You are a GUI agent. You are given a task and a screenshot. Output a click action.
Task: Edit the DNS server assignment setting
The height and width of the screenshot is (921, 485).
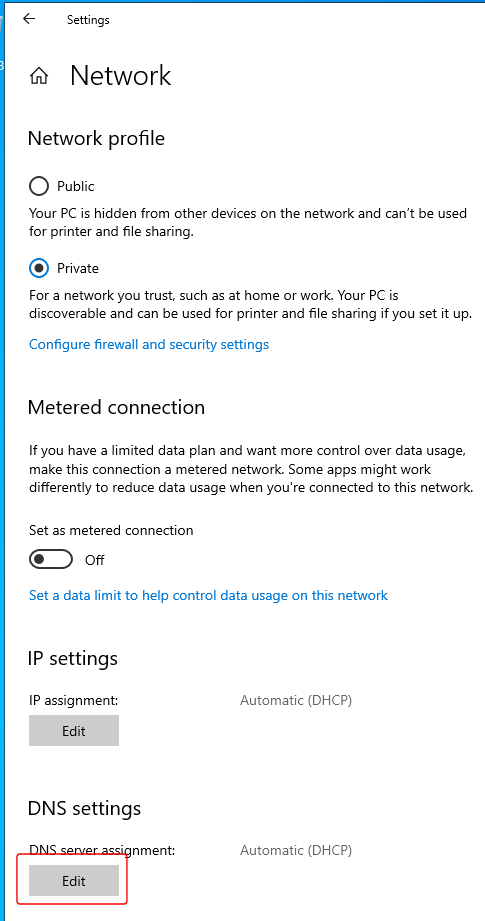pos(74,881)
